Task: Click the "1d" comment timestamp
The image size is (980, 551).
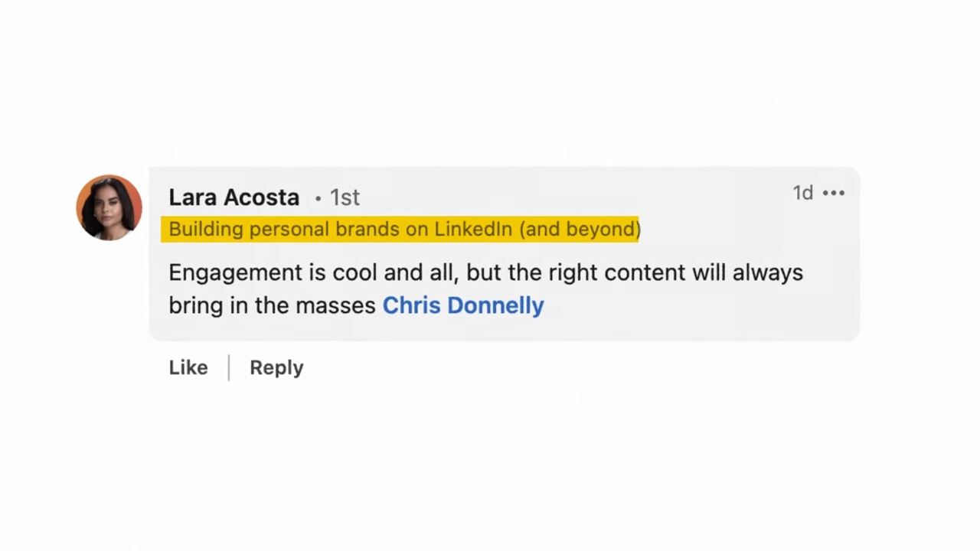Action: [802, 193]
